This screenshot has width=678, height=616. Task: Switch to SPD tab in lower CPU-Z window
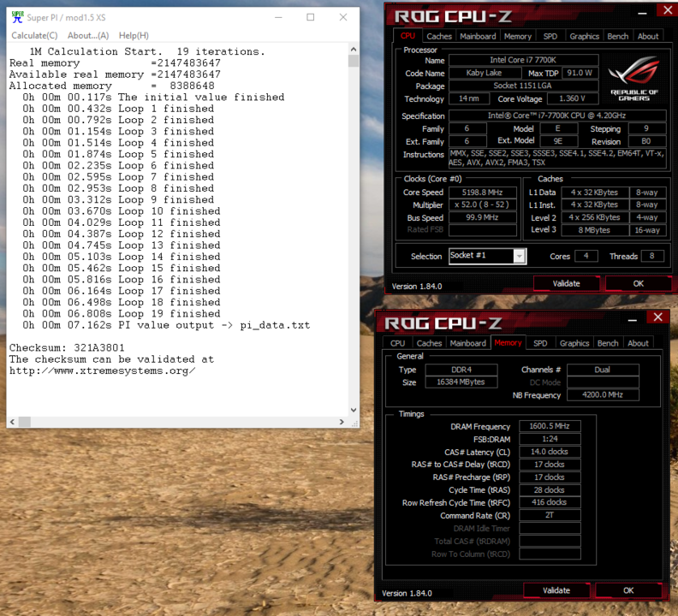coord(540,343)
